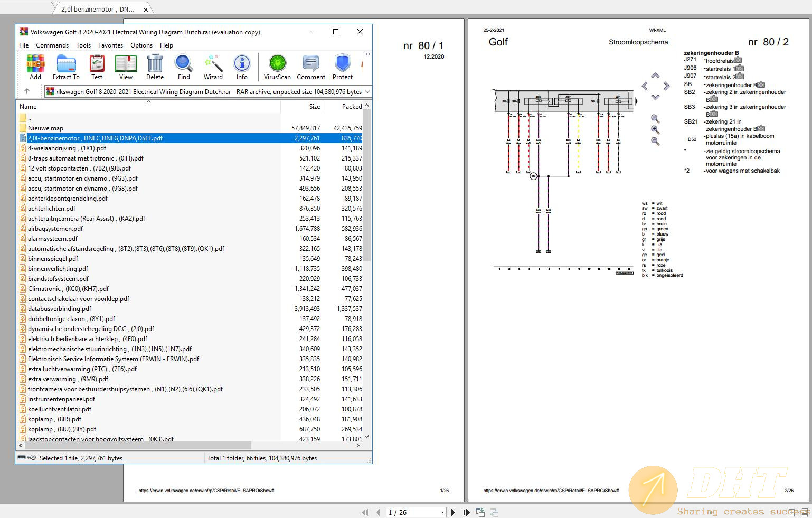Open camera image for SB zekeringenhouder B

761,84
